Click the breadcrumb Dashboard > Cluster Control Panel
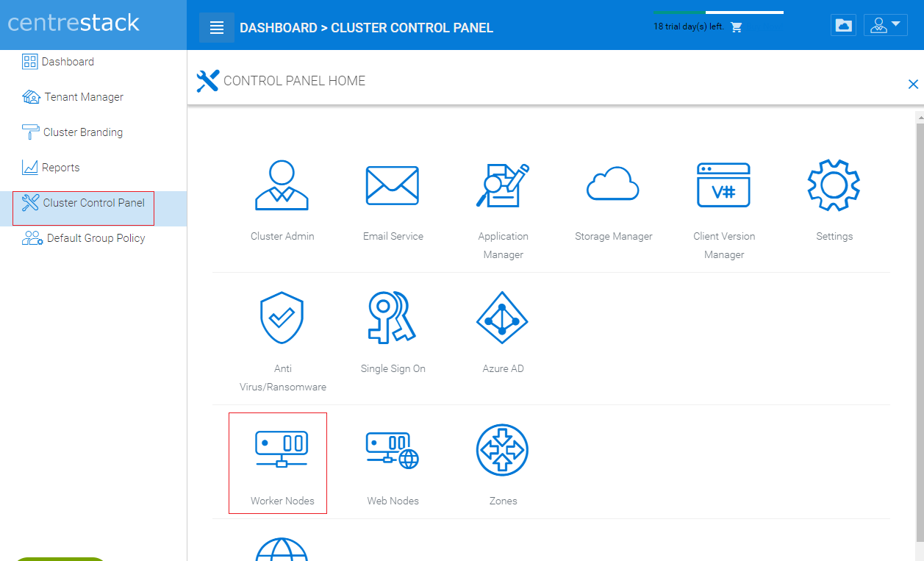This screenshot has height=561, width=924. tap(367, 28)
